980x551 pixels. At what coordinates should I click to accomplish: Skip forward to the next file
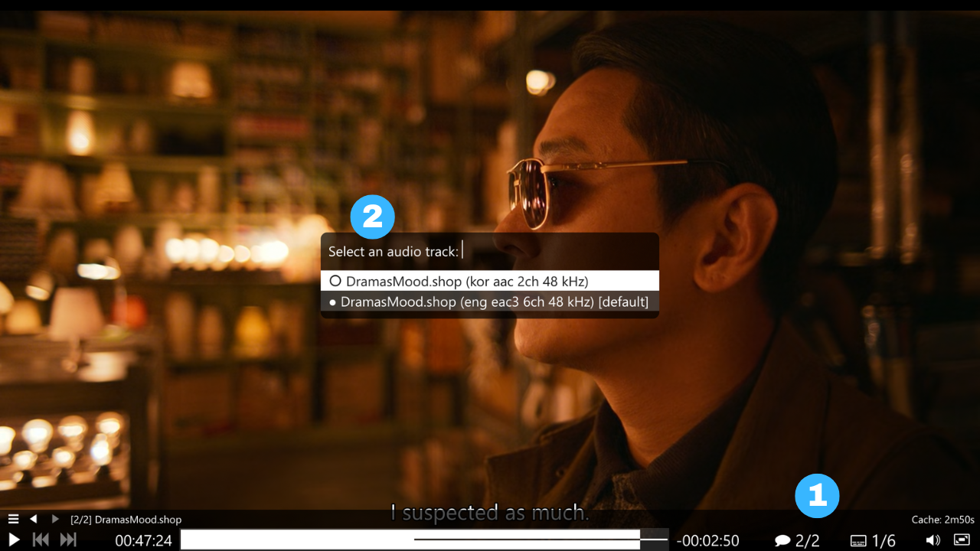(x=68, y=540)
